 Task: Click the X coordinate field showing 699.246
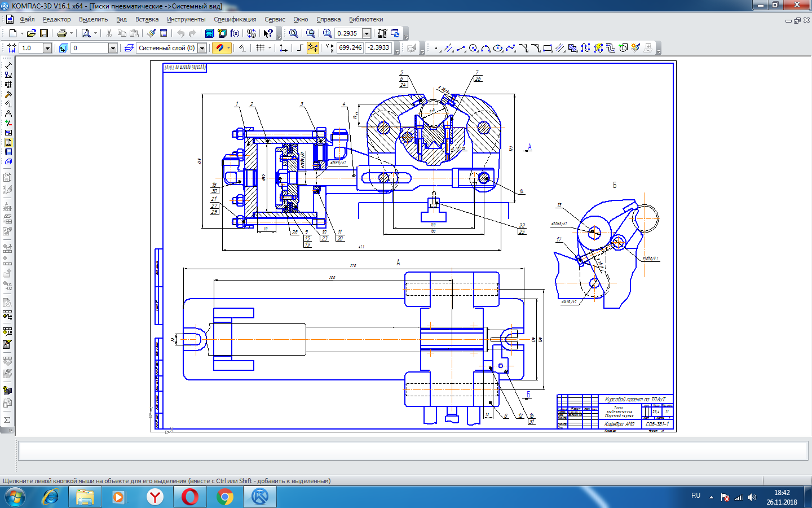[350, 48]
